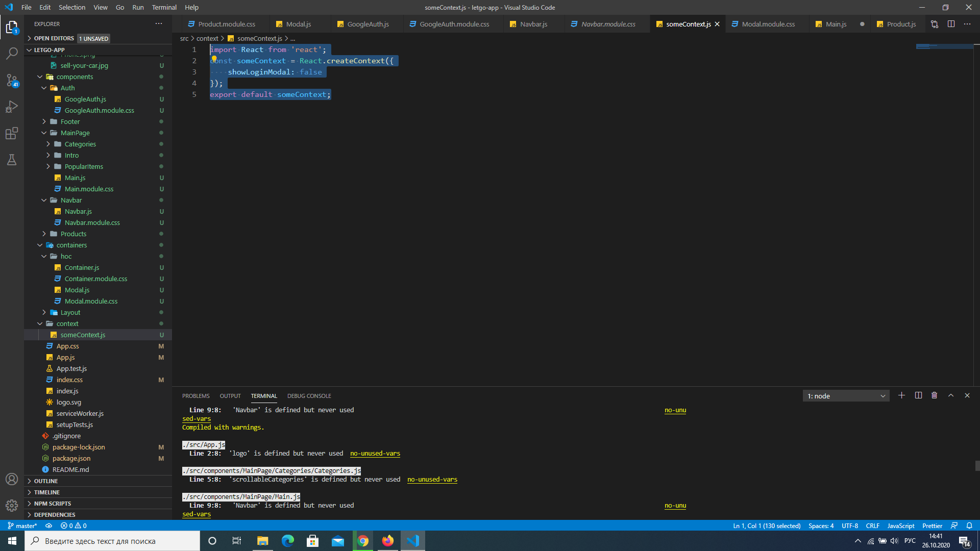Toggle errors and warnings problems indicator

73,525
